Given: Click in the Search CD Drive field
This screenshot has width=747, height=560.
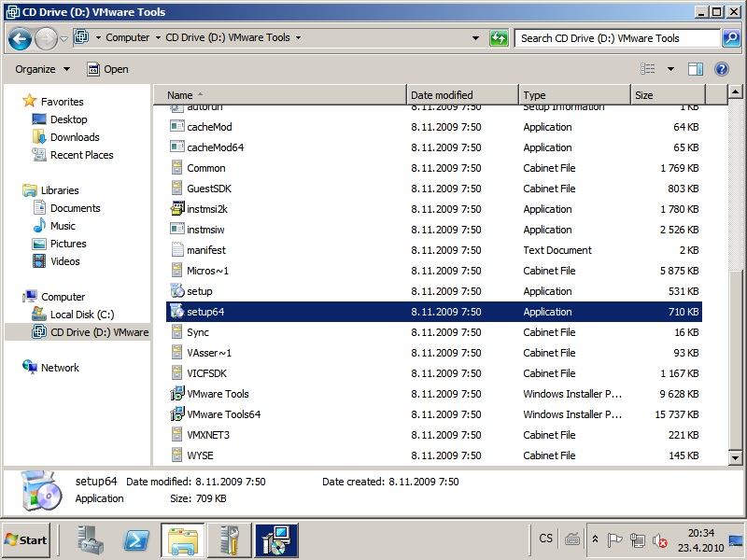Looking at the screenshot, I should [x=616, y=38].
